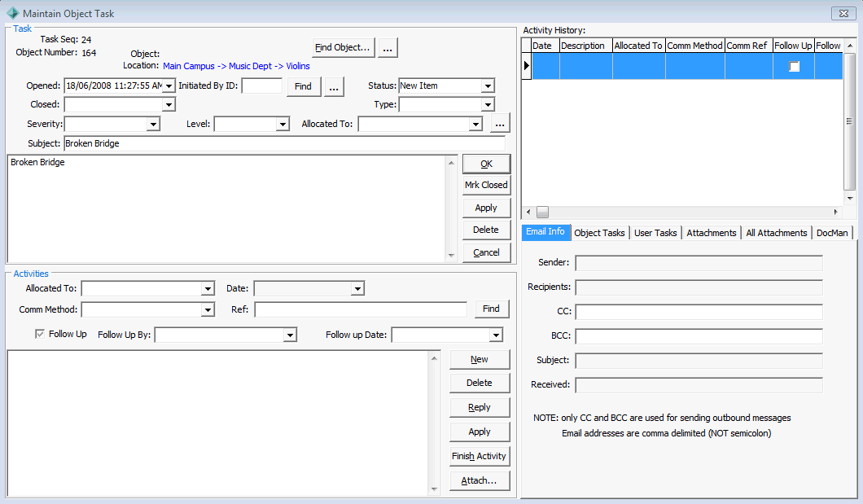Expand the Status dropdown showing New Item

tap(488, 86)
